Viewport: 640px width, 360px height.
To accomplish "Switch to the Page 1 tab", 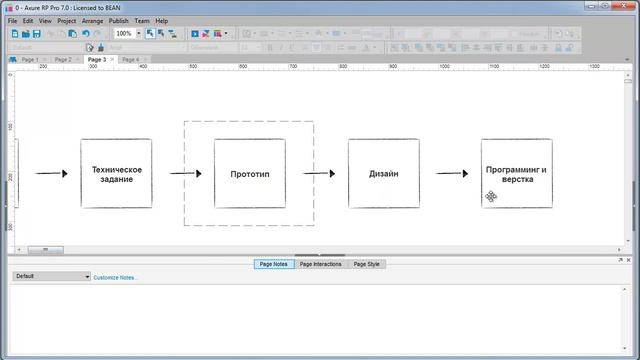I will tap(30, 60).
